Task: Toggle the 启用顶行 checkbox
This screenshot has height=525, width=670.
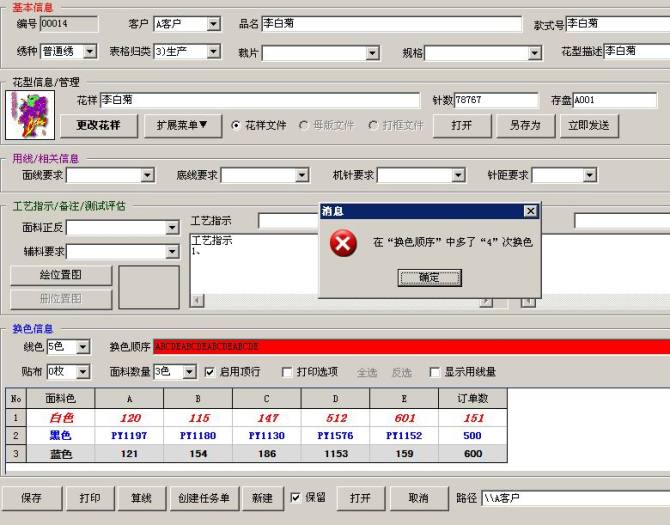Action: [210, 372]
